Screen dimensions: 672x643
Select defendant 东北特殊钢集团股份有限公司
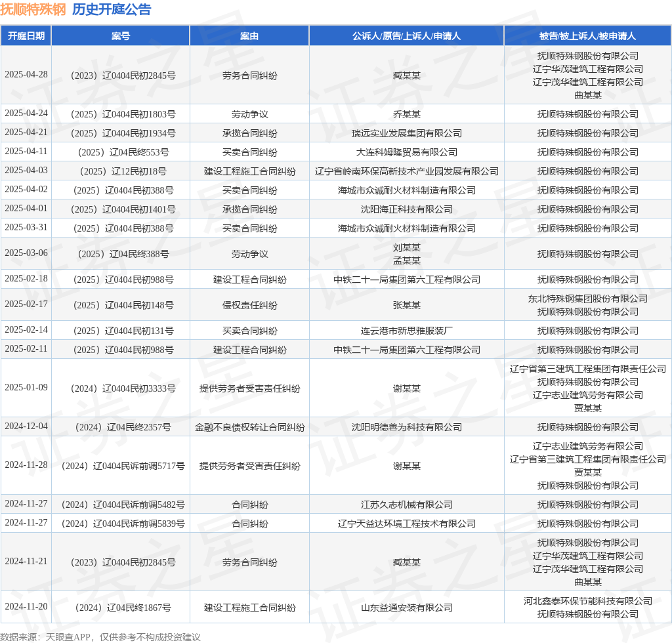(x=587, y=299)
